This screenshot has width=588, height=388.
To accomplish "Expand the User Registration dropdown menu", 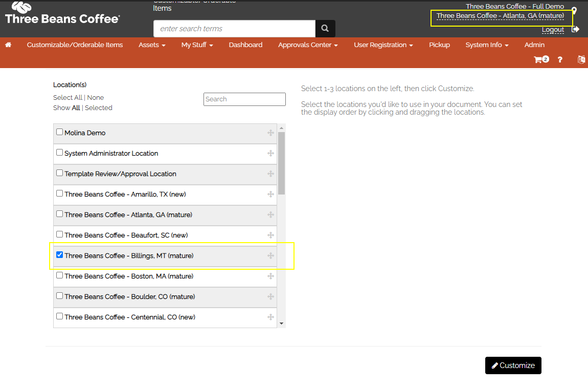I will (383, 45).
